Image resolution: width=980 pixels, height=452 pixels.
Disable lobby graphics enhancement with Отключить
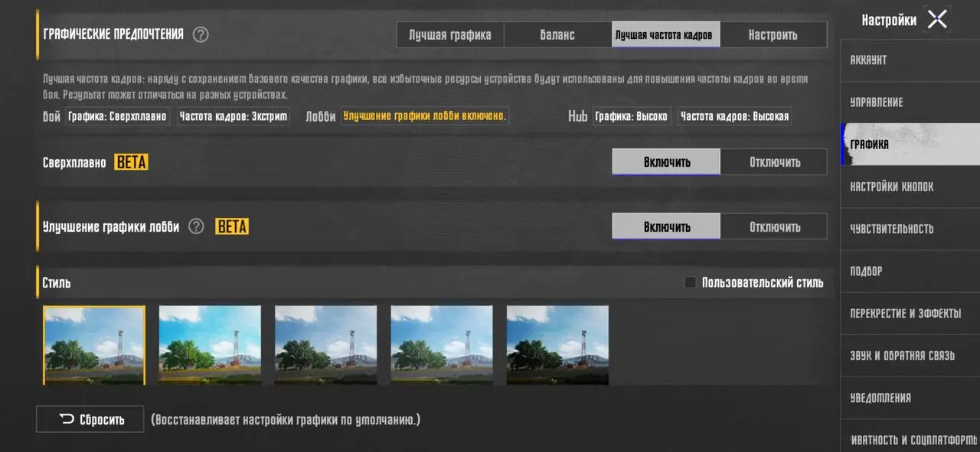774,226
